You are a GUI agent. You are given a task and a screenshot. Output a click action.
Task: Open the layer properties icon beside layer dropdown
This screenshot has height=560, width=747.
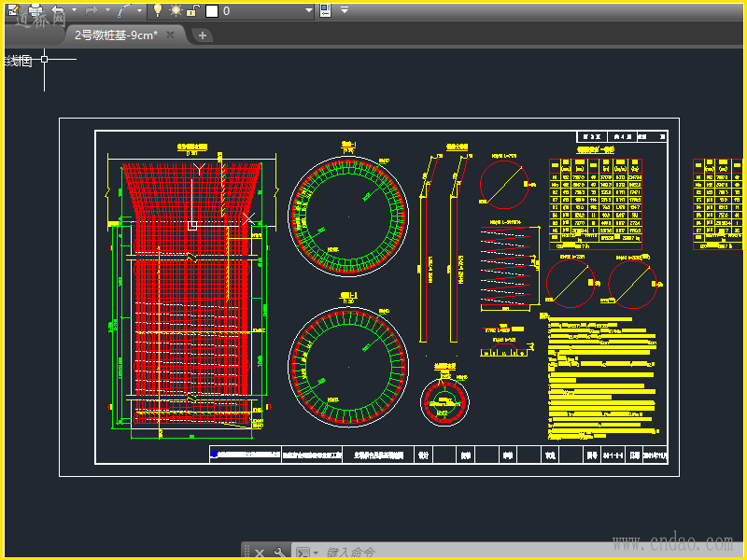[325, 10]
